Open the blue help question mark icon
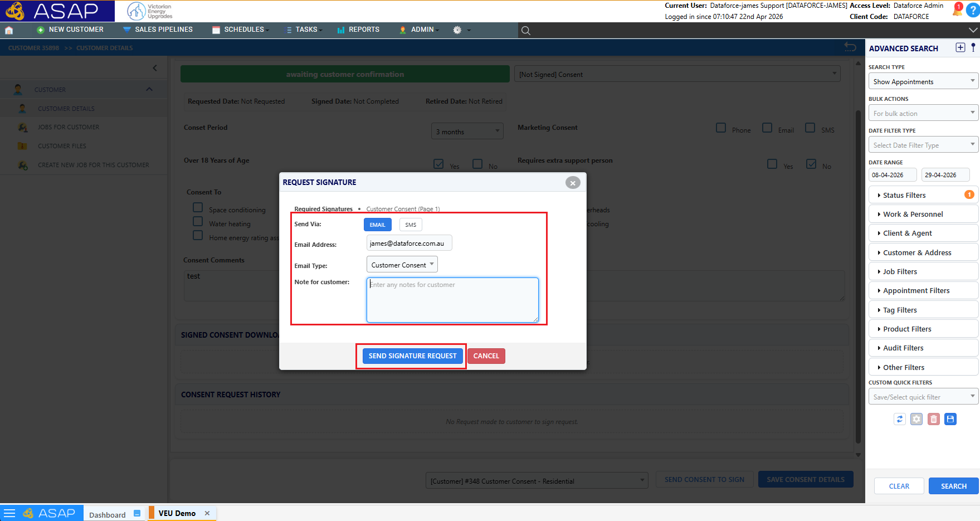 [x=973, y=11]
